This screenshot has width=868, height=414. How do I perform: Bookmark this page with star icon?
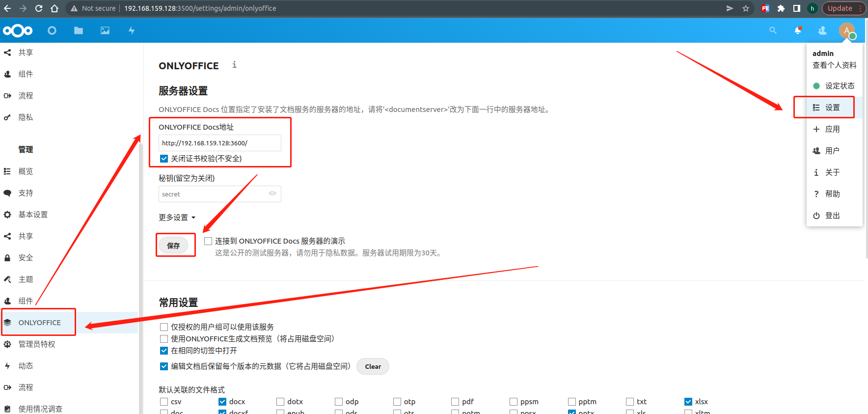(746, 8)
